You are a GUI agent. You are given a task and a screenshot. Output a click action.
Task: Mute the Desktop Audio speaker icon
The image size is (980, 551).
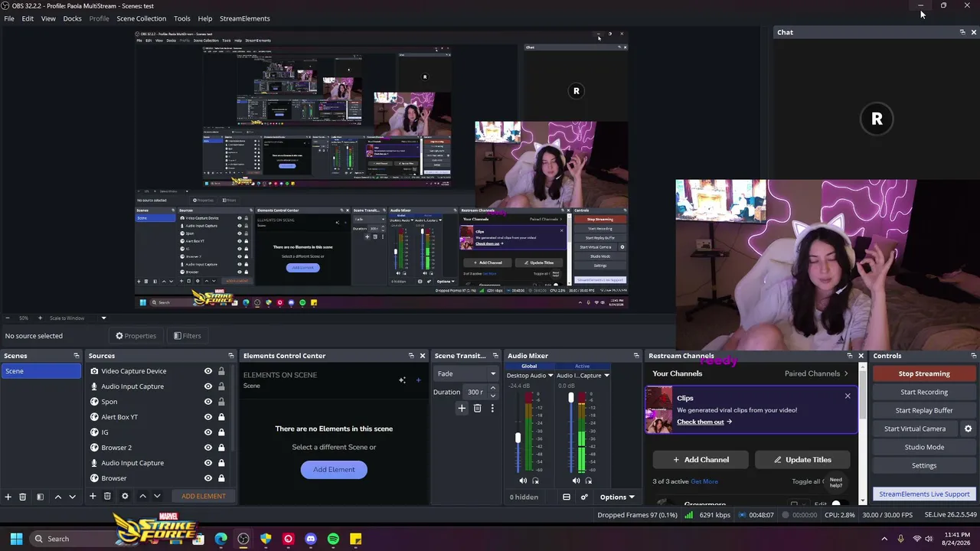523,481
